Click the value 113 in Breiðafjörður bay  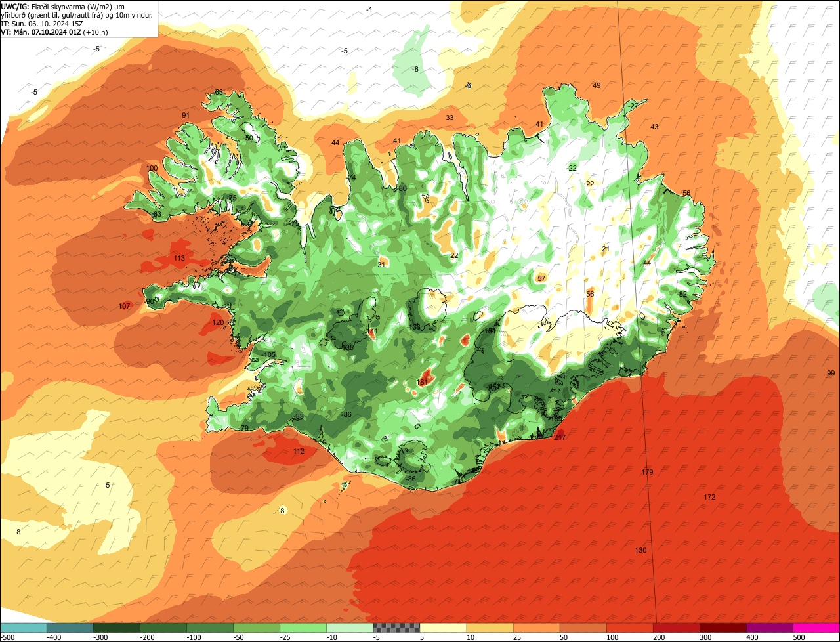click(179, 258)
